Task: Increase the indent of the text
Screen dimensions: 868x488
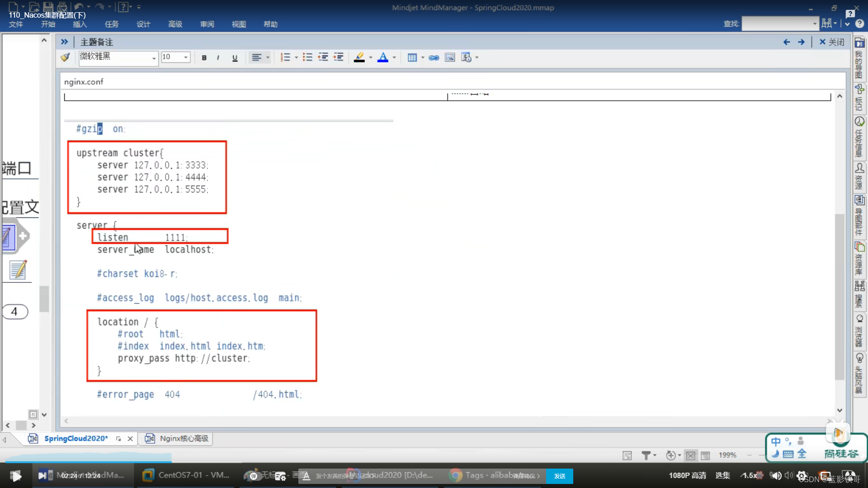Action: pyautogui.click(x=338, y=57)
